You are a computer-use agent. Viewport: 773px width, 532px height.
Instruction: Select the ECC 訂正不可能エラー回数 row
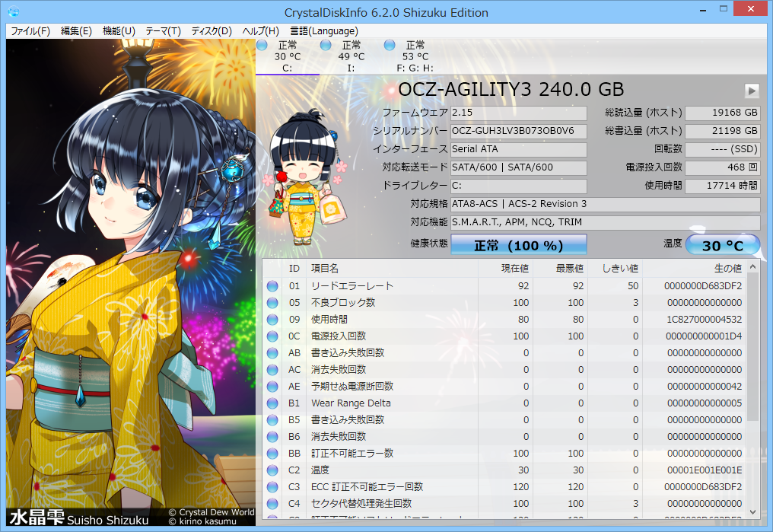click(505, 487)
